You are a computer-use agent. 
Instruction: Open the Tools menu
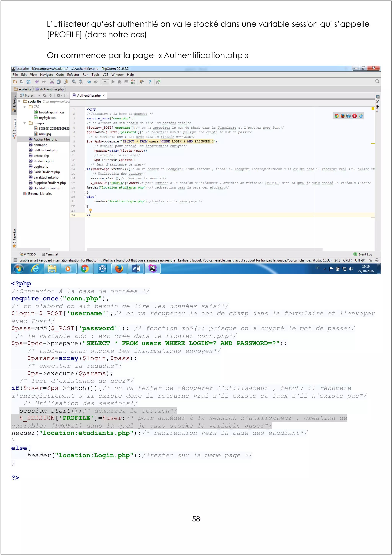tap(95, 75)
